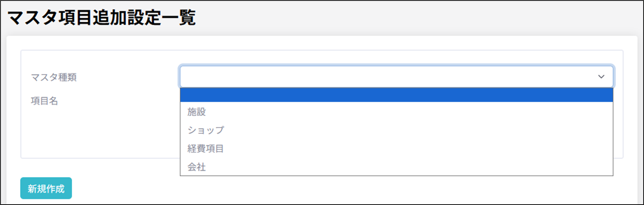644x205 pixels.
Task: Click the マスタ項目追加設定一覧 page heading
Action: click(x=101, y=18)
